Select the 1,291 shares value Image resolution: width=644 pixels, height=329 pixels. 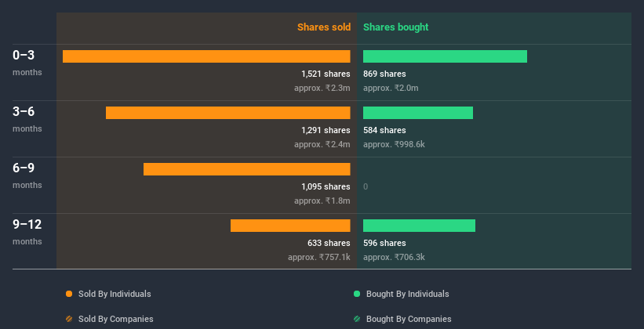coord(326,130)
